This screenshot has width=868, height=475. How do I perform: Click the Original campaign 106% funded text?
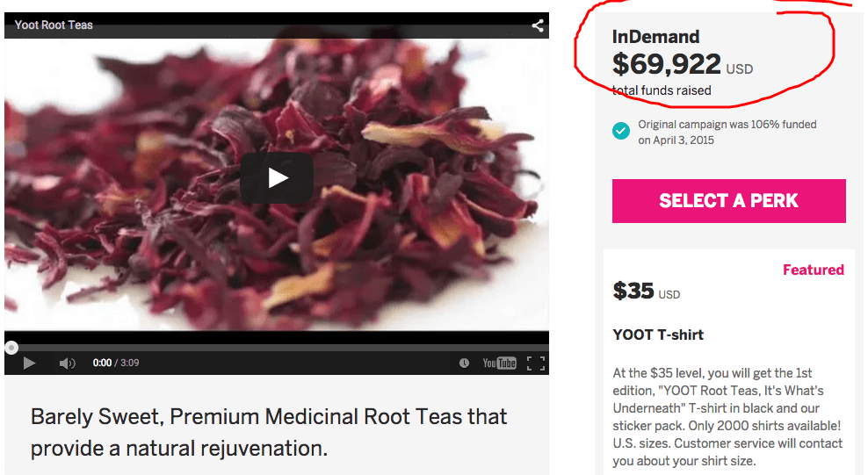click(727, 133)
